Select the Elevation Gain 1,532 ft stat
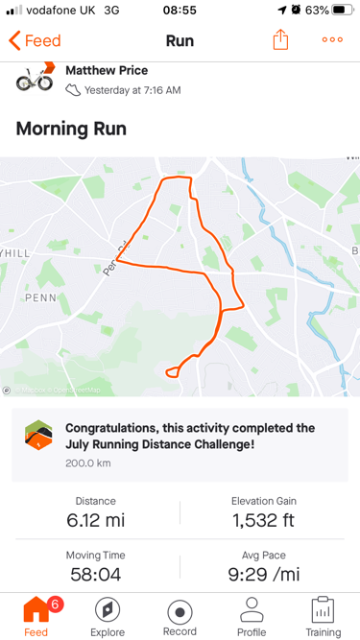The image size is (360, 640). (x=264, y=512)
